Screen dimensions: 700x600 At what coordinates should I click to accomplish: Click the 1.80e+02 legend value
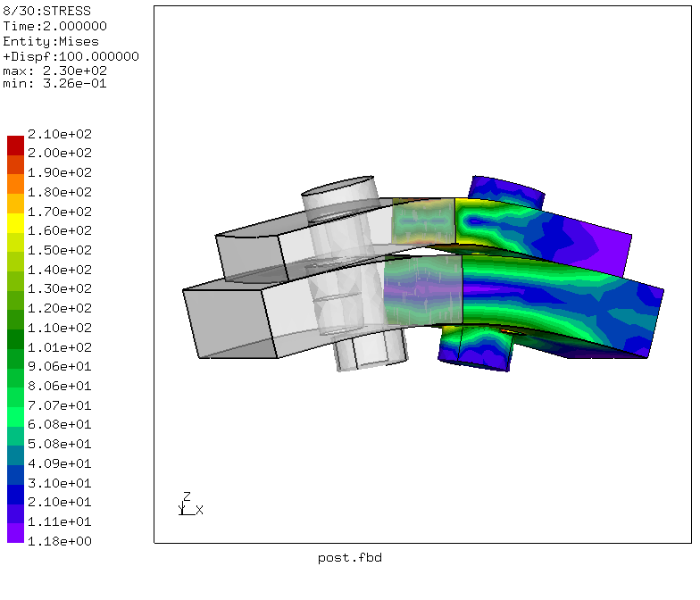tap(59, 192)
